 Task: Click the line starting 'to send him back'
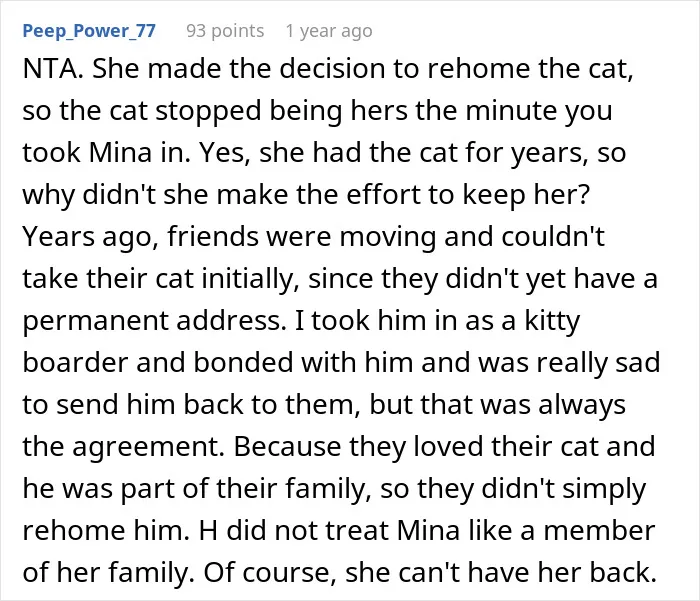pos(324,405)
